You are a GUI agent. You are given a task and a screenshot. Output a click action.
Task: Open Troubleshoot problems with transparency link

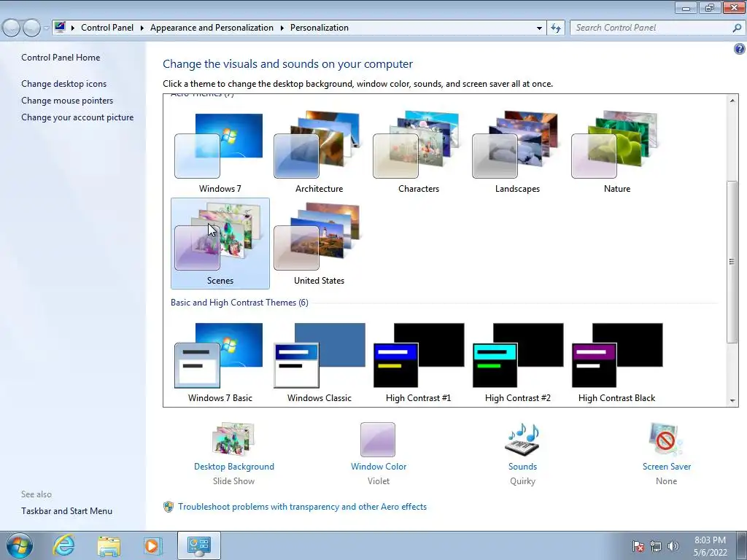(x=303, y=507)
